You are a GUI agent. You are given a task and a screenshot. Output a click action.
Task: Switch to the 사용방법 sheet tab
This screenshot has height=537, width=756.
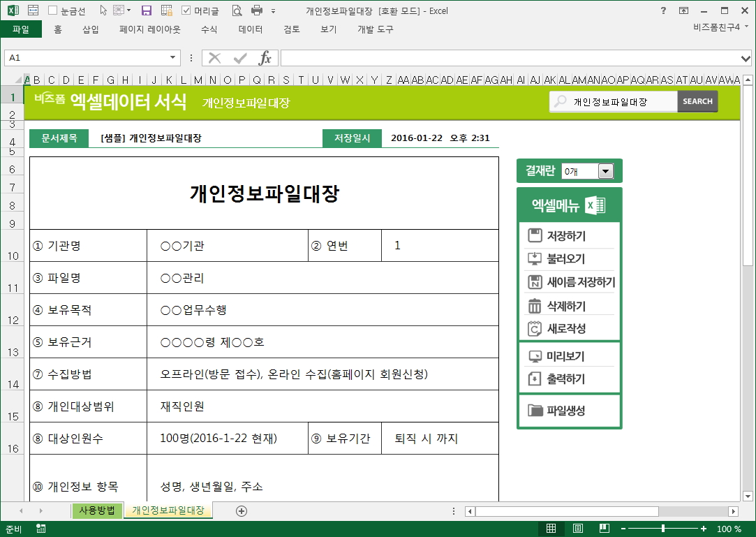pos(97,510)
